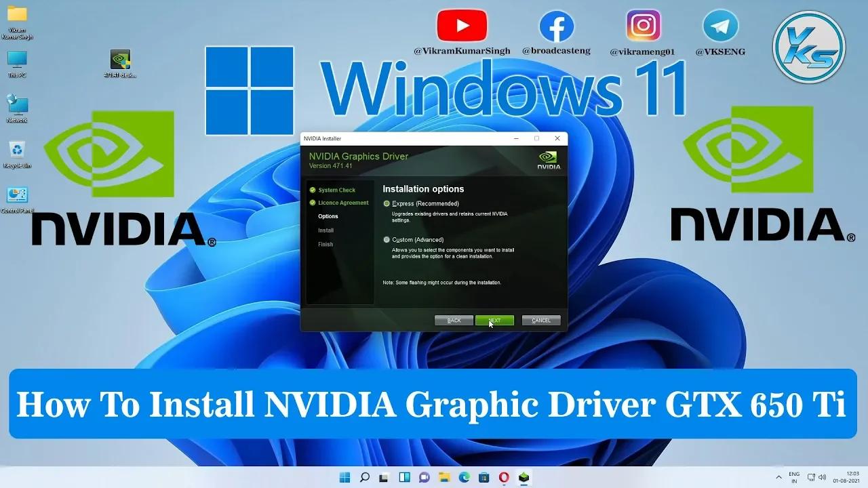Launch Opera browser from the taskbar
The height and width of the screenshot is (488, 868).
(x=504, y=477)
